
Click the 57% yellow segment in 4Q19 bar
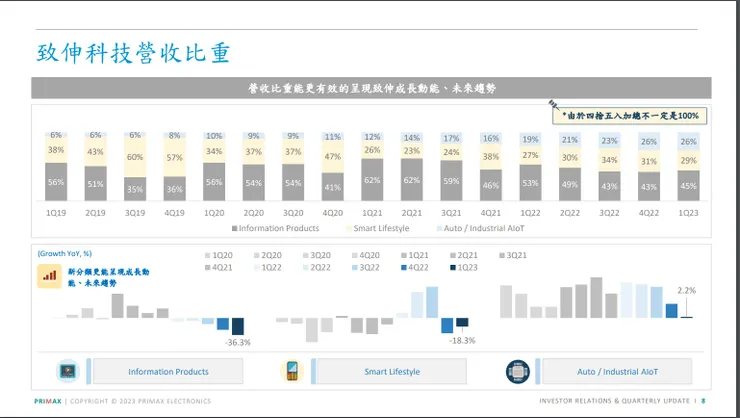click(175, 158)
